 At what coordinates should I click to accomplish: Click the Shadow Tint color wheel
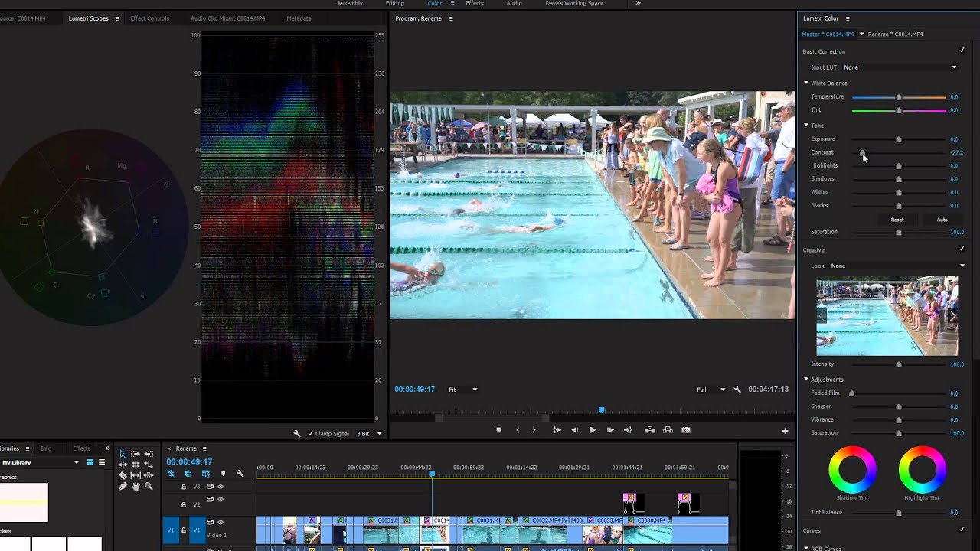[852, 469]
